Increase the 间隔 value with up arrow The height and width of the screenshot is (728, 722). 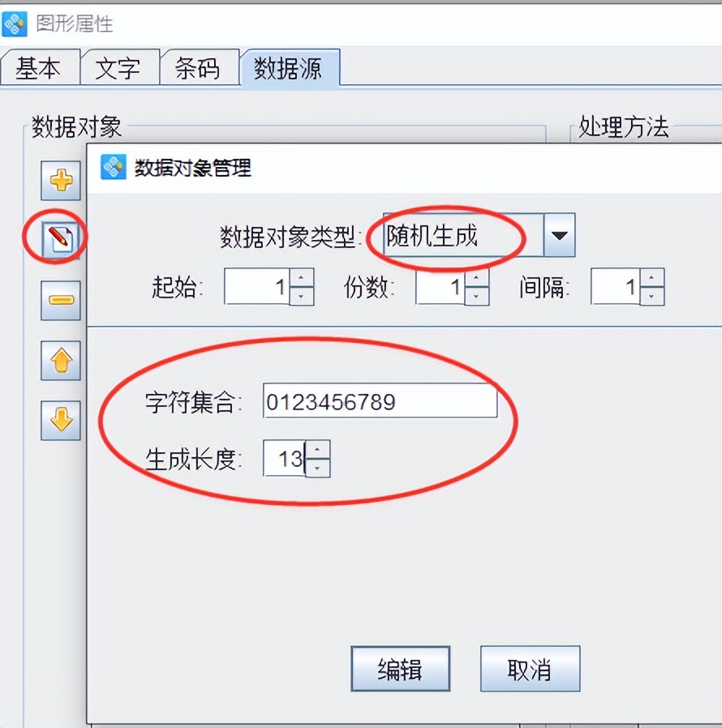coord(652,277)
